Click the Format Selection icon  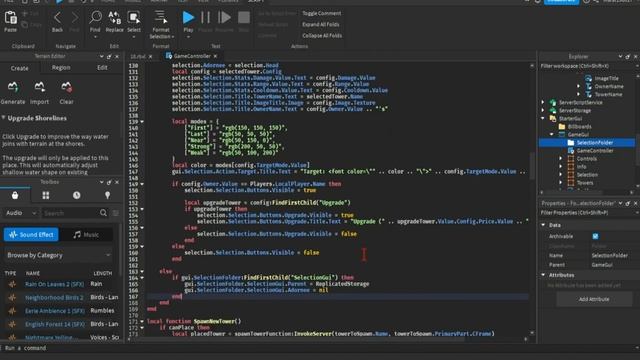161,17
